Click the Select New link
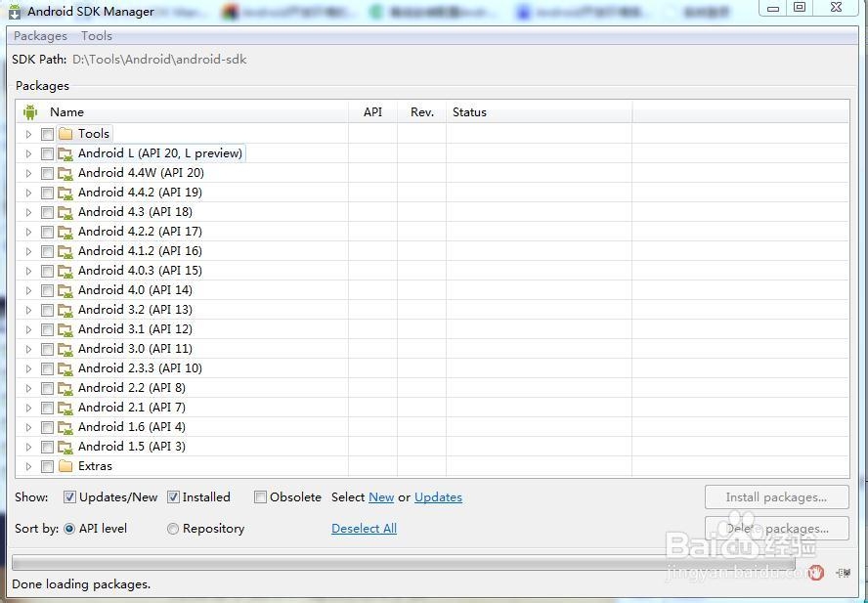The width and height of the screenshot is (868, 603). (x=381, y=497)
